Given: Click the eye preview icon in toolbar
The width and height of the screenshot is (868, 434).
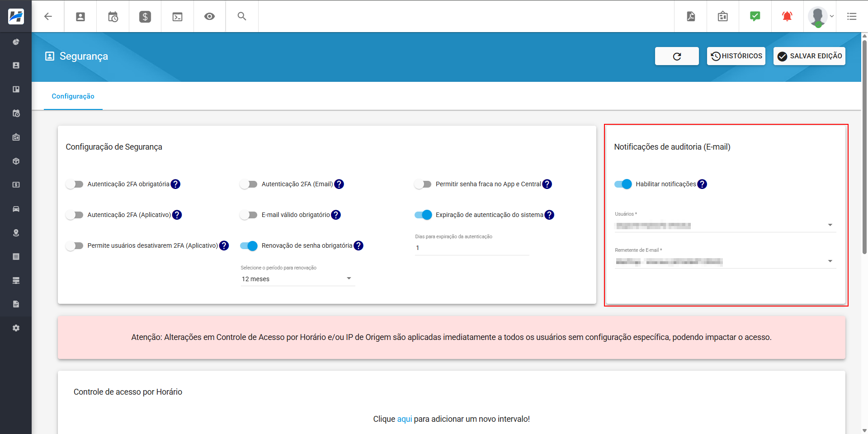Looking at the screenshot, I should [x=209, y=16].
